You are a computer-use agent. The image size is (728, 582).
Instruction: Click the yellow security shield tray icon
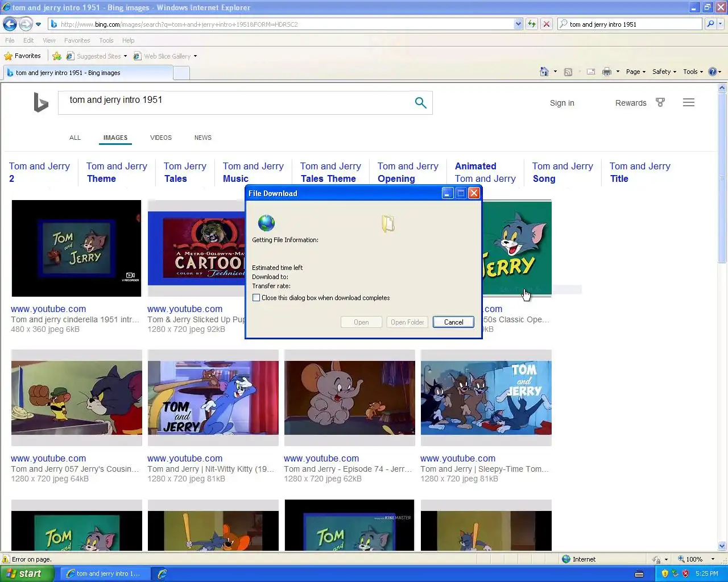[x=664, y=573]
